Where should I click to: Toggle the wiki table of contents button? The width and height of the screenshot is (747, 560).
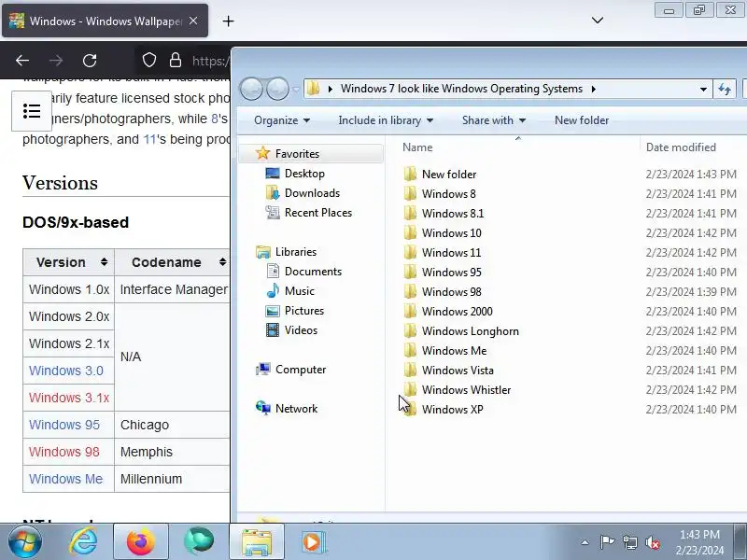[x=32, y=111]
